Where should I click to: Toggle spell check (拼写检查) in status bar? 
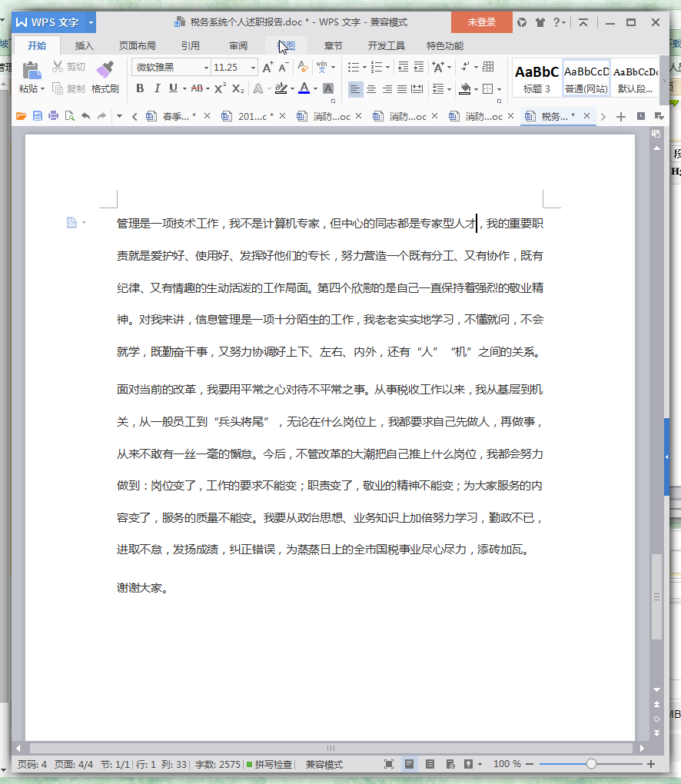[x=269, y=764]
